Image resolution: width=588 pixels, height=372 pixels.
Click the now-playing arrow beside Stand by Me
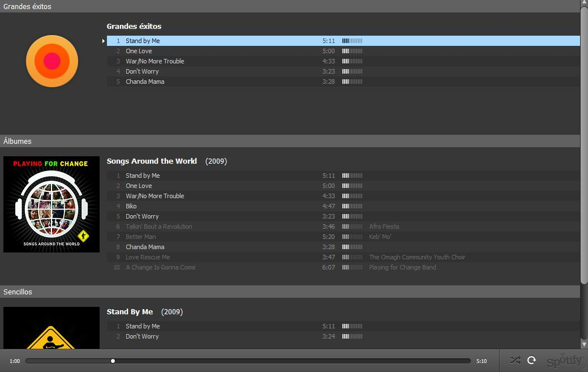[104, 41]
